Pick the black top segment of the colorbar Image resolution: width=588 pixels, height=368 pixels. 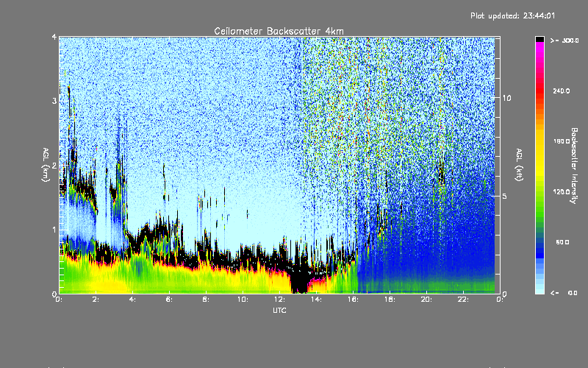coord(539,39)
